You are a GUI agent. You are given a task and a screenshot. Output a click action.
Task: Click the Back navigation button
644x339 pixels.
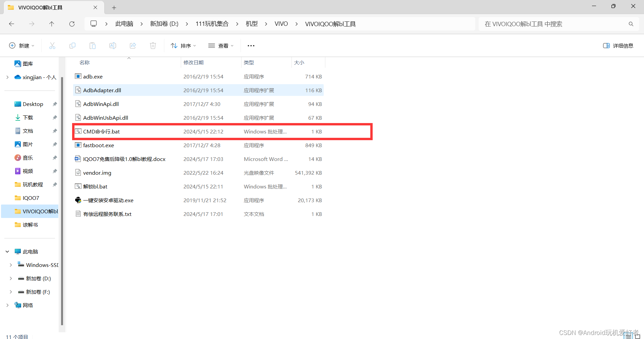coord(11,24)
